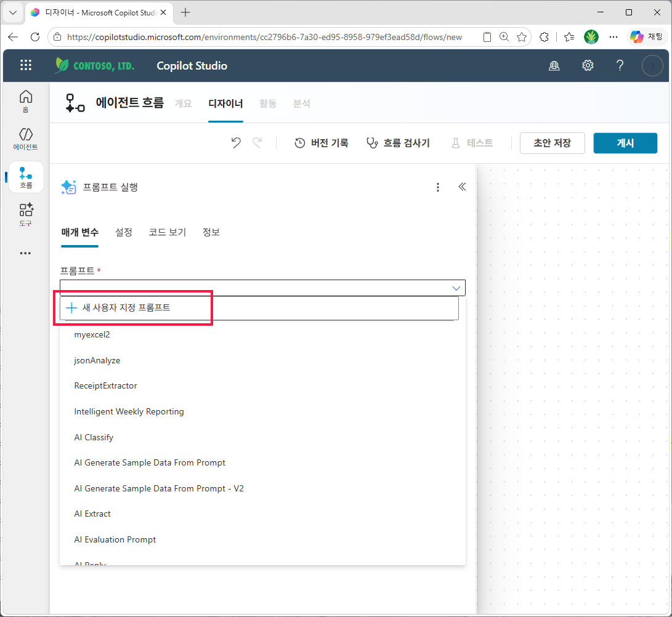Viewport: 672px width, 617px height.
Task: Open the Copilot 채팅 button
Action: 646,37
